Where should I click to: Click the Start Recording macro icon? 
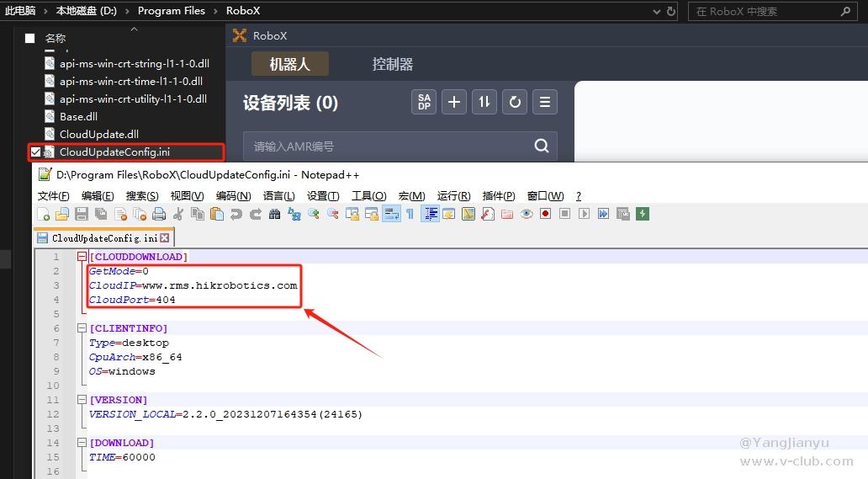pos(546,214)
